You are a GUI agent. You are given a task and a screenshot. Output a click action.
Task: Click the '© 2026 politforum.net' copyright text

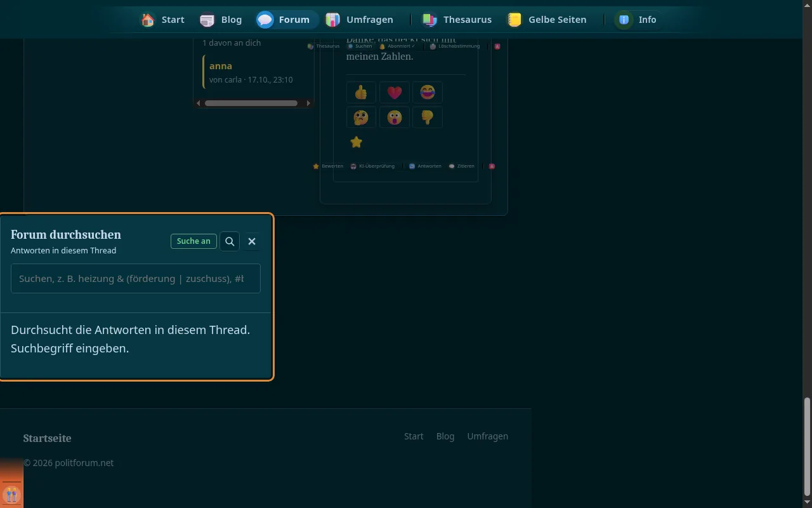[69, 463]
